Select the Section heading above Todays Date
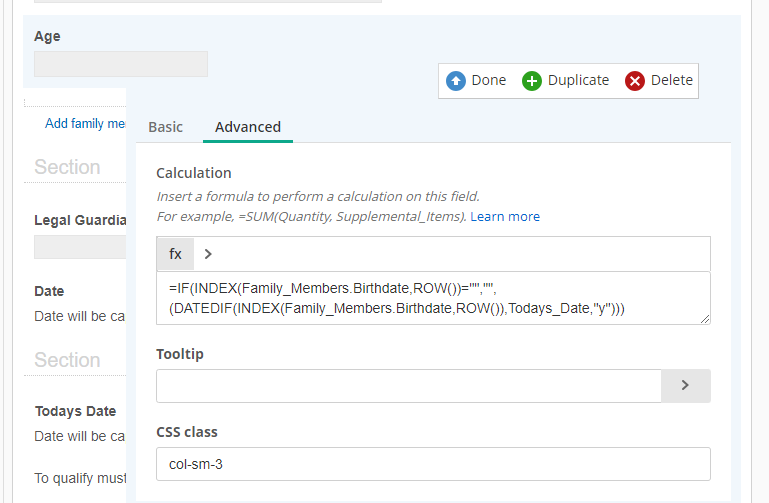 pos(67,360)
